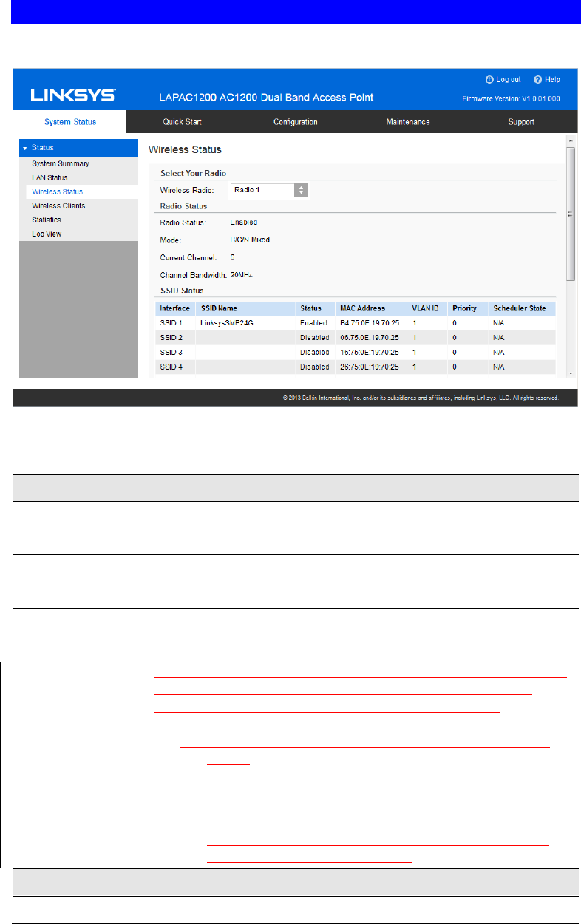The height and width of the screenshot is (924, 581).
Task: Click the SSID 2 row label
Action: [171, 337]
